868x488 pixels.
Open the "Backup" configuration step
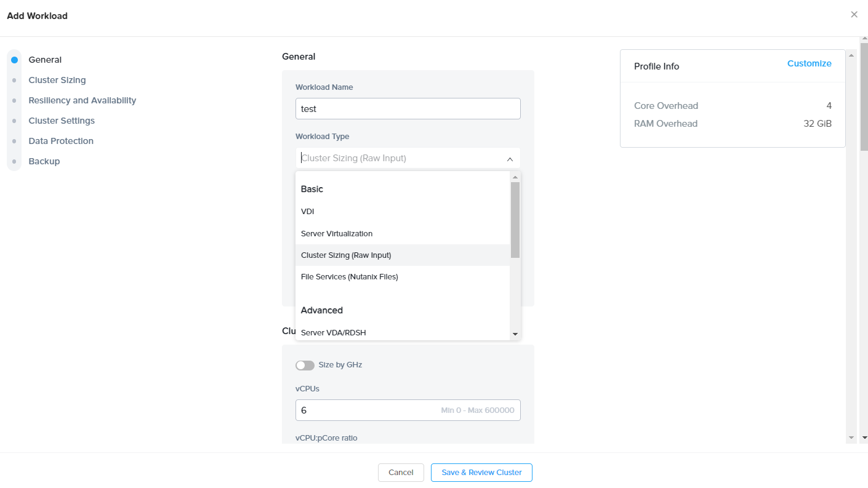[44, 161]
